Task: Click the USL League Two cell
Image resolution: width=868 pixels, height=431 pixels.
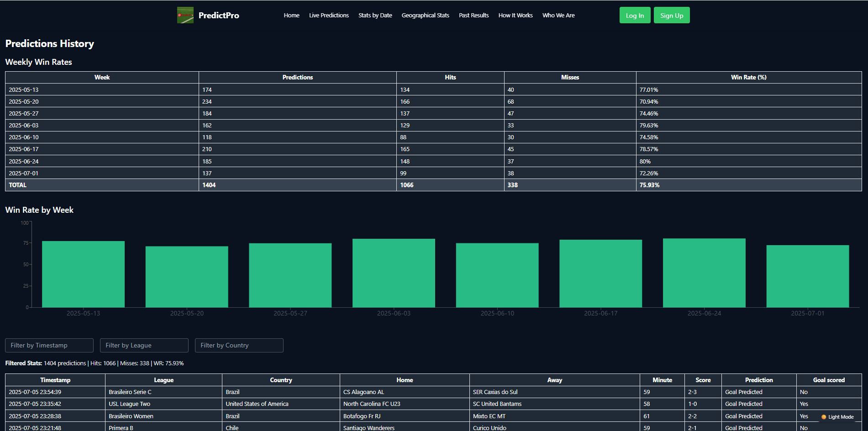Action: pyautogui.click(x=163, y=404)
